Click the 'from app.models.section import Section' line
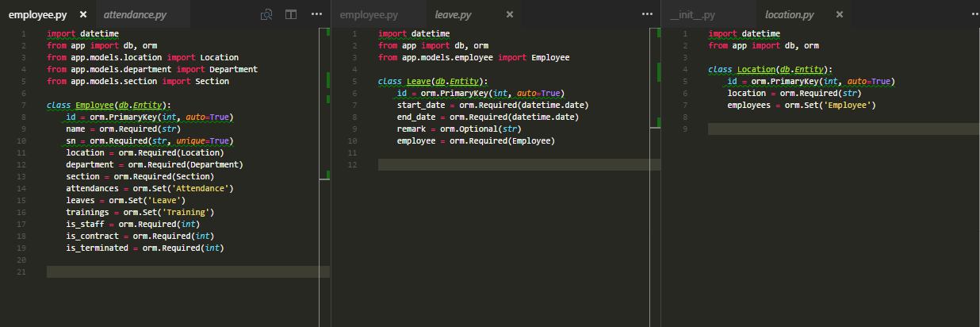Viewport: 980px width, 327px height. pos(138,81)
